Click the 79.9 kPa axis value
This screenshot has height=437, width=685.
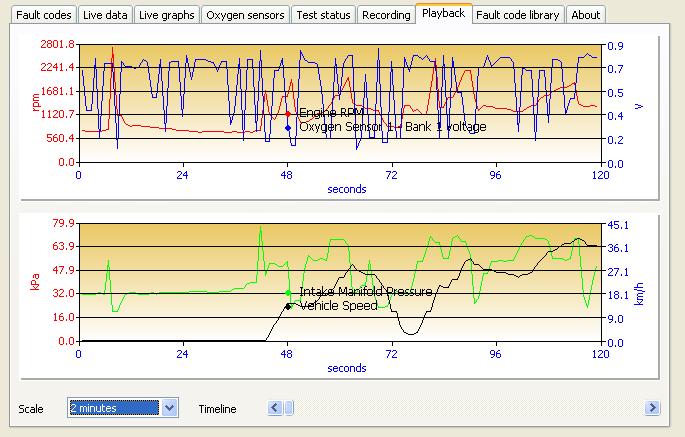click(63, 223)
